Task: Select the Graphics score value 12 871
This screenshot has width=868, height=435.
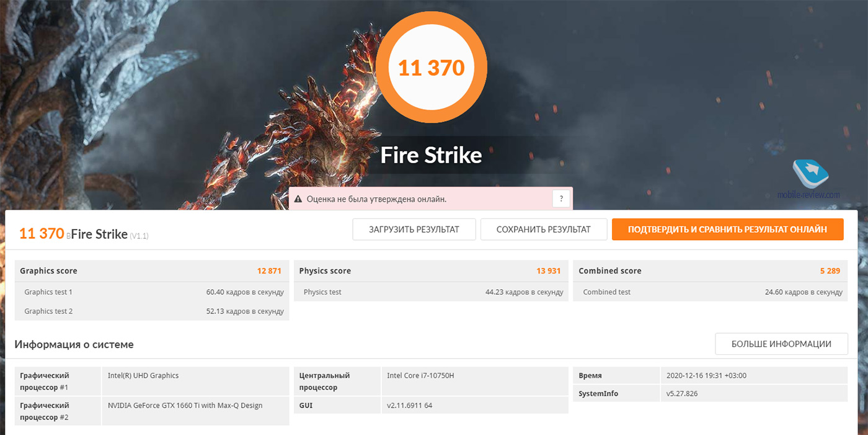Action: point(269,271)
